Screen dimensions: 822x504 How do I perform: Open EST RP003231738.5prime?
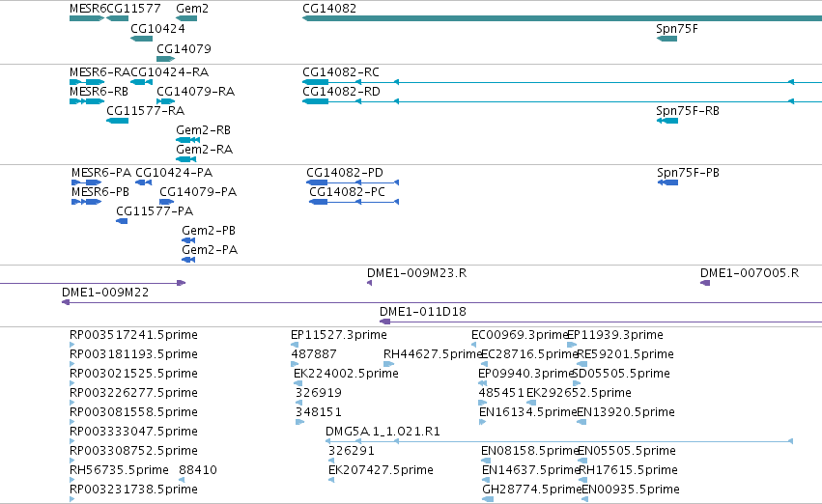tap(133, 490)
